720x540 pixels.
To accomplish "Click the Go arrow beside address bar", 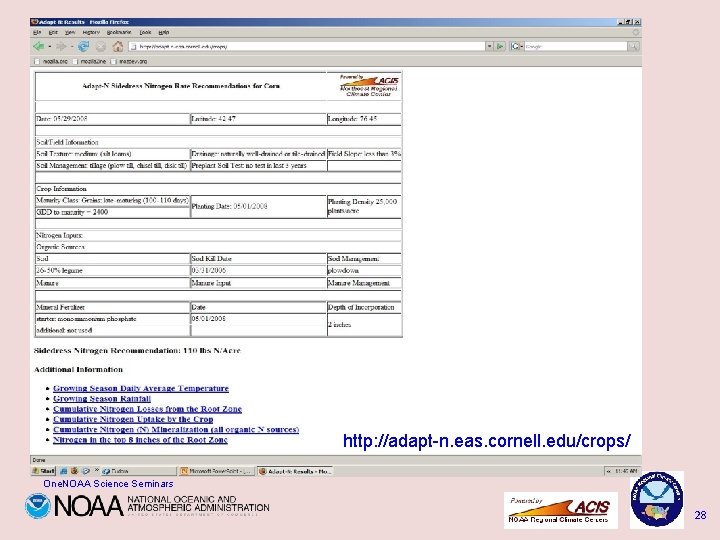I will tap(500, 46).
